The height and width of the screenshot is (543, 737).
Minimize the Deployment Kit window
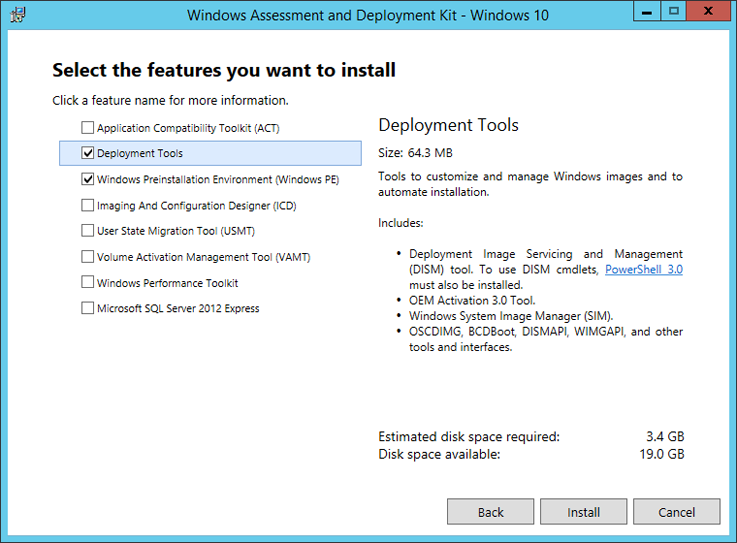[x=646, y=12]
